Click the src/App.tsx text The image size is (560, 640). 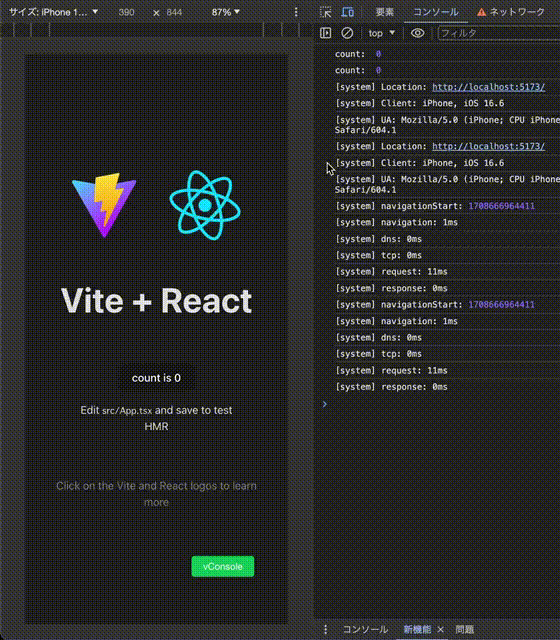[127, 411]
